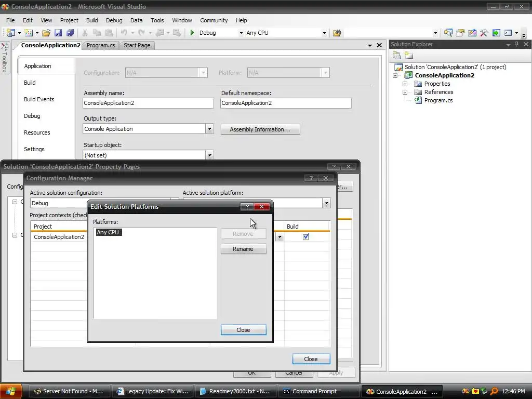
Task: Open the Project menu
Action: [69, 20]
